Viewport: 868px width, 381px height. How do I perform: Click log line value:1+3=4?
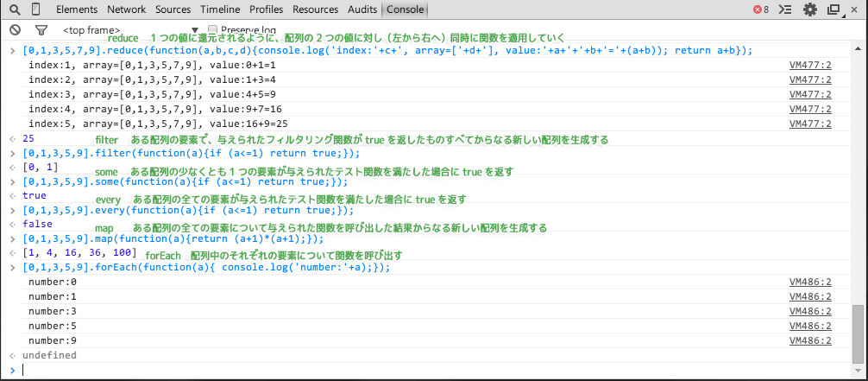click(x=152, y=79)
